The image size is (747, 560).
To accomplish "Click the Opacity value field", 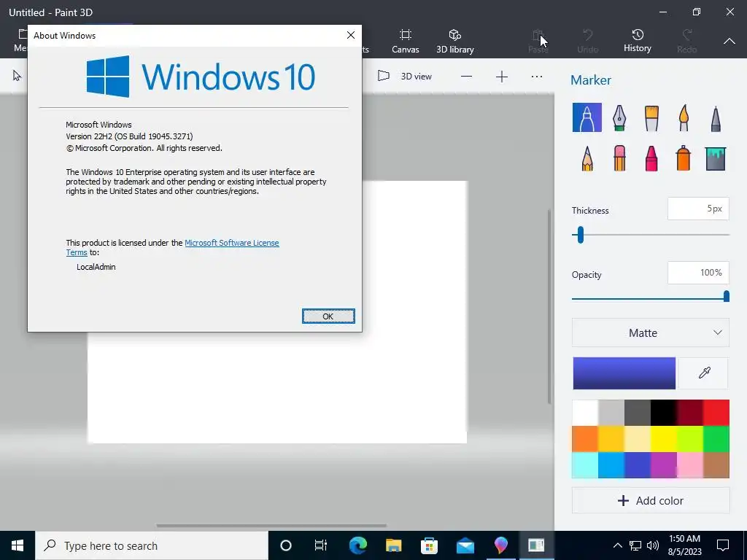I will click(x=698, y=273).
